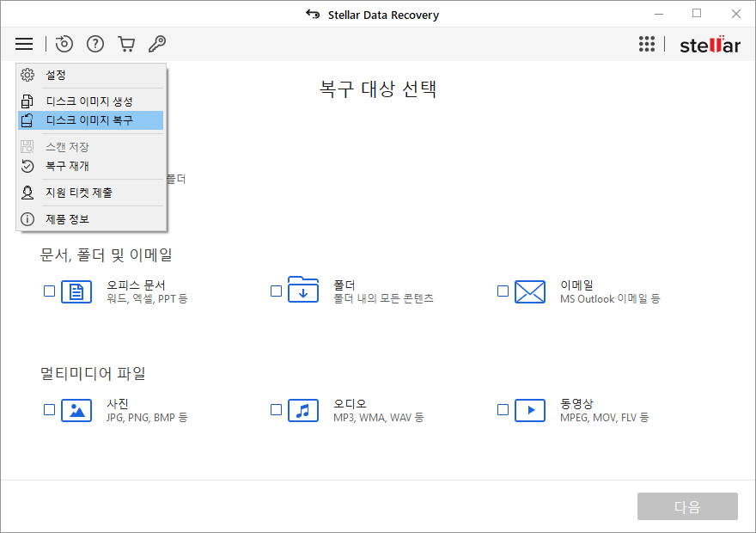Click the disabled 스캔 저장 icon

click(x=27, y=147)
